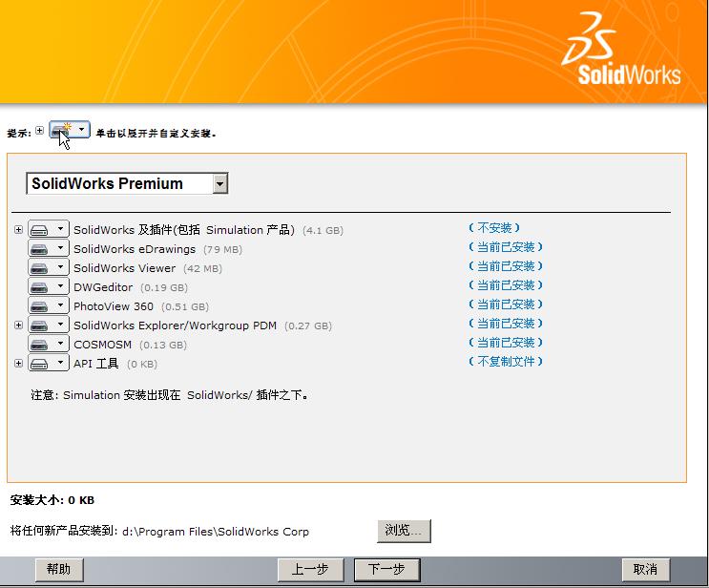Click the drive icon for SolidWorks Explorer/Workgroup PDM

pos(39,325)
